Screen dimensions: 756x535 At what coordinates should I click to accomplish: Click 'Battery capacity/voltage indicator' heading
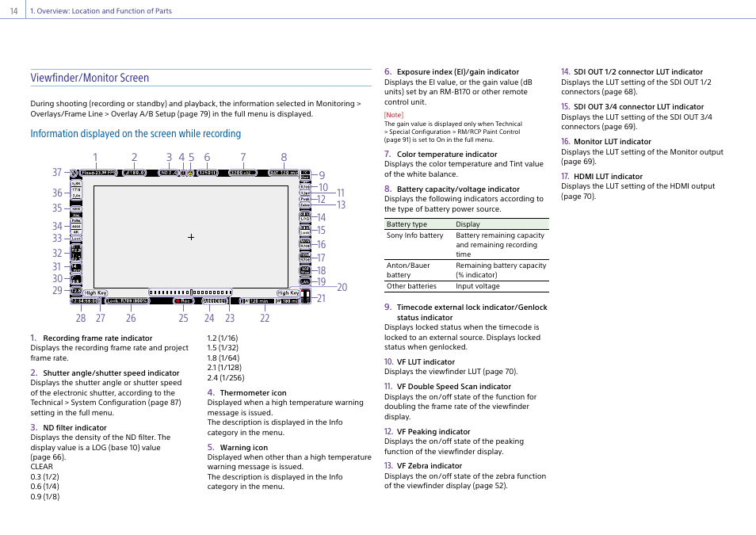[x=458, y=189]
